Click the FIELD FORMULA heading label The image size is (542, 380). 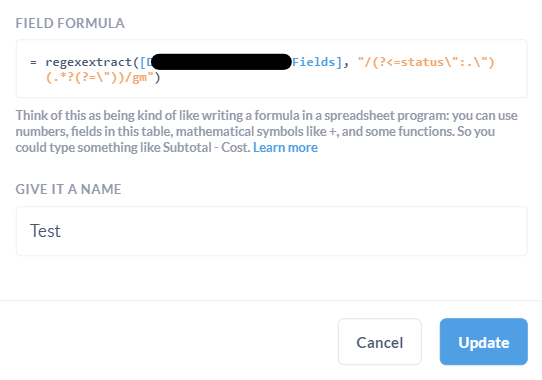[x=70, y=23]
